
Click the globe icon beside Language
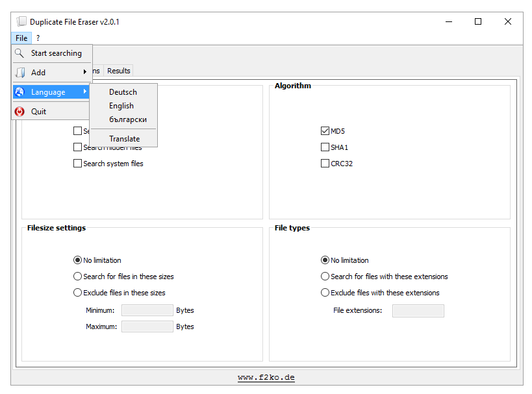pyautogui.click(x=19, y=92)
